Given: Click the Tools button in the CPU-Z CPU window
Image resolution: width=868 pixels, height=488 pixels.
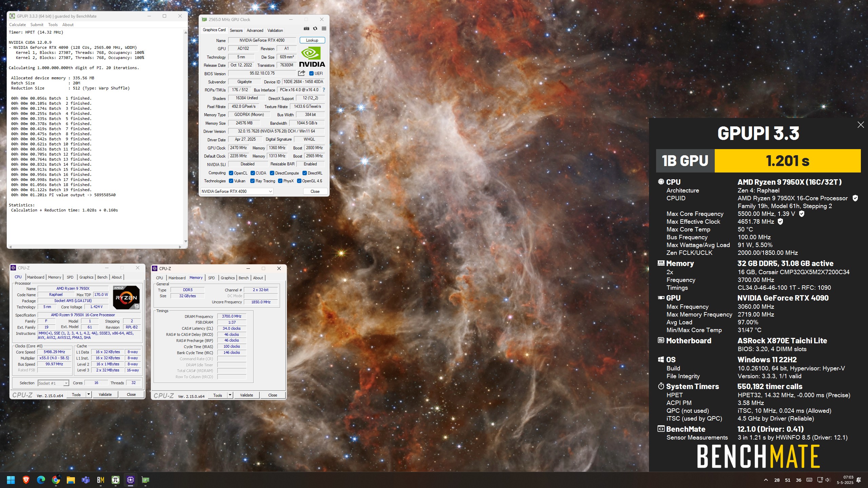Looking at the screenshot, I should pos(76,394).
